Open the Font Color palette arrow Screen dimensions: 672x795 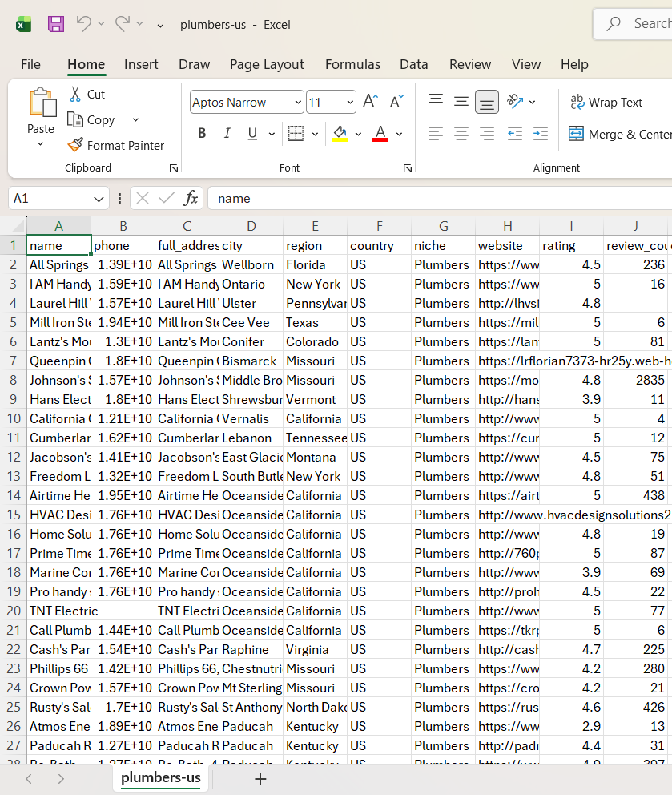400,134
